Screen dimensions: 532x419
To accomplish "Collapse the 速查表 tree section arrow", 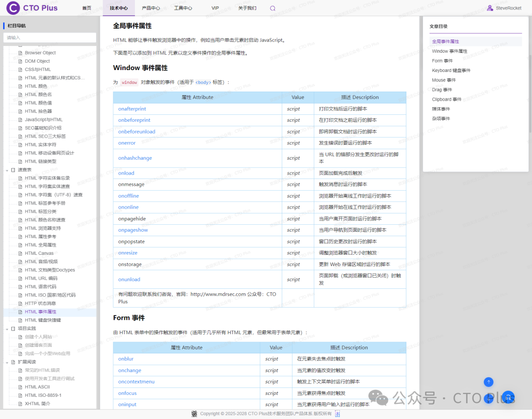I will click(x=7, y=170).
